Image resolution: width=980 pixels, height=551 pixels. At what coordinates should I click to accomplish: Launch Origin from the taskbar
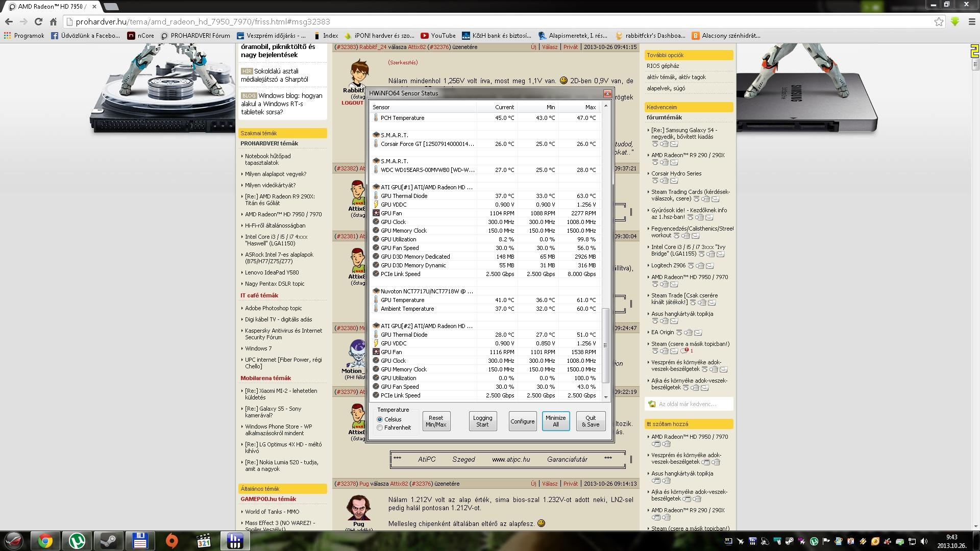tap(172, 541)
